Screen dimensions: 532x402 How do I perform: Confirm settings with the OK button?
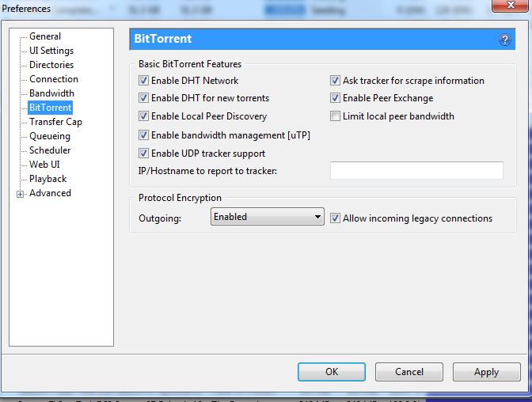[x=332, y=372]
